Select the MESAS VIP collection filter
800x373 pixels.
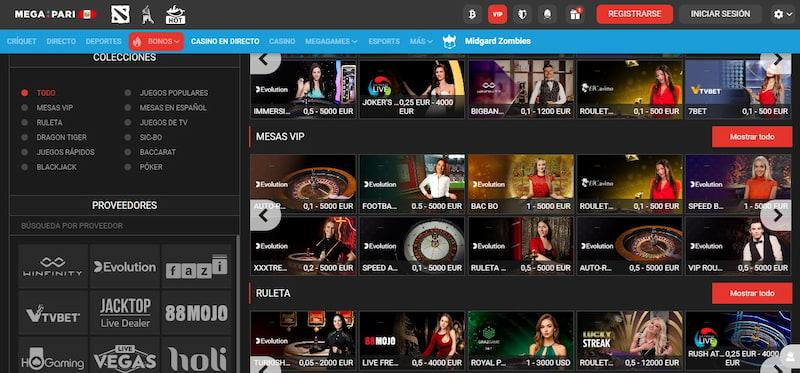point(48,108)
